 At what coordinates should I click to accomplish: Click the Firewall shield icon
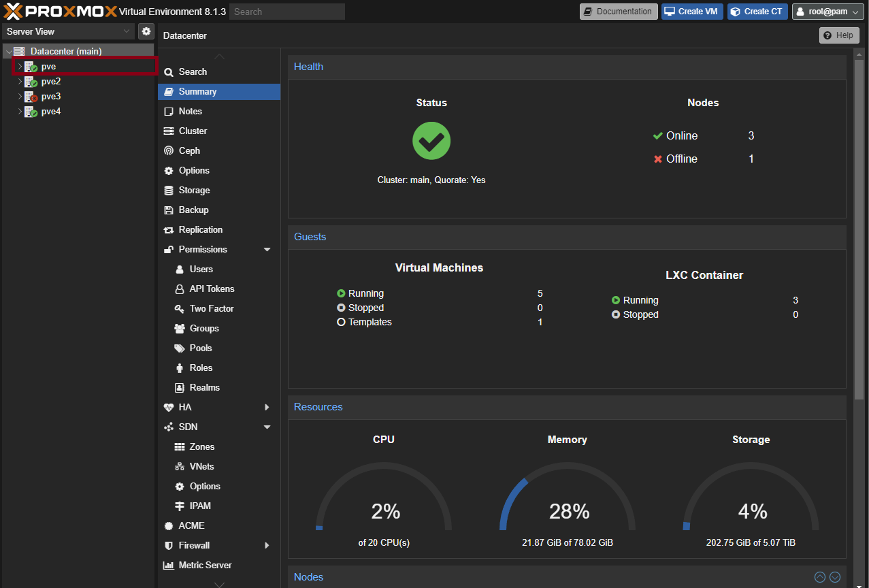169,545
